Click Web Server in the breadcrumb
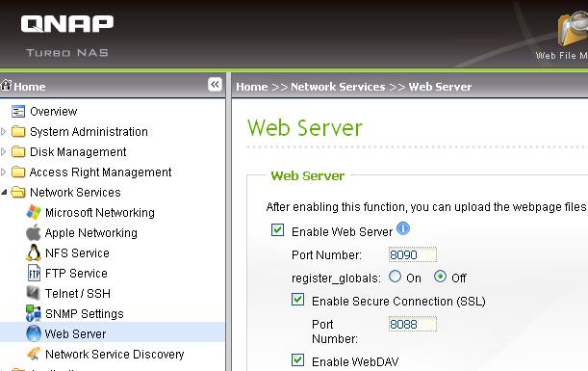 [440, 87]
